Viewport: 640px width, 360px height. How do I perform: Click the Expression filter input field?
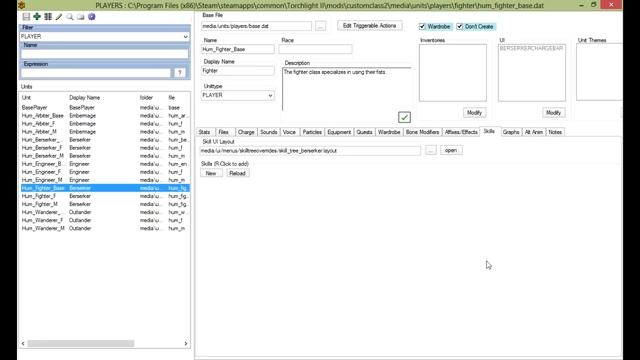[96, 73]
